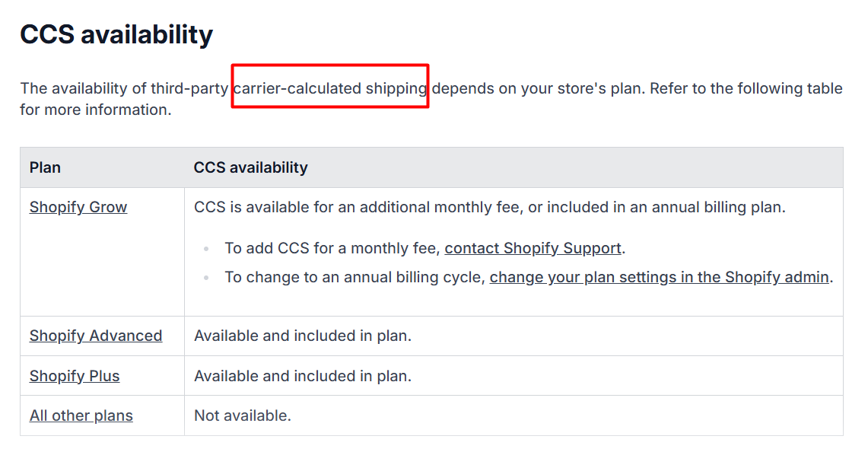Viewport: 868px width, 452px height.
Task: Open the Shopify Advanced plan link
Action: [x=96, y=336]
